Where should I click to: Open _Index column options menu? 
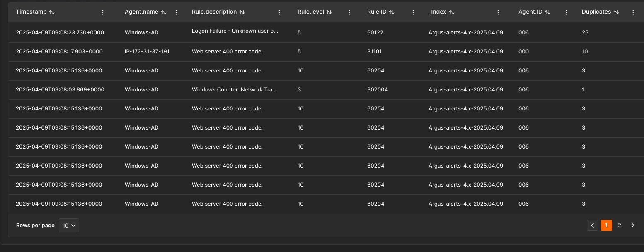click(498, 12)
